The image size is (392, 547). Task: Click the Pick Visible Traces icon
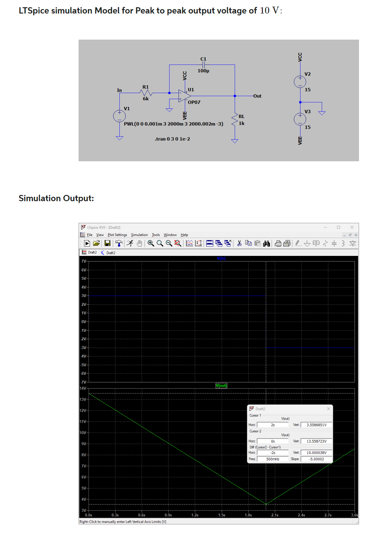pyautogui.click(x=189, y=243)
